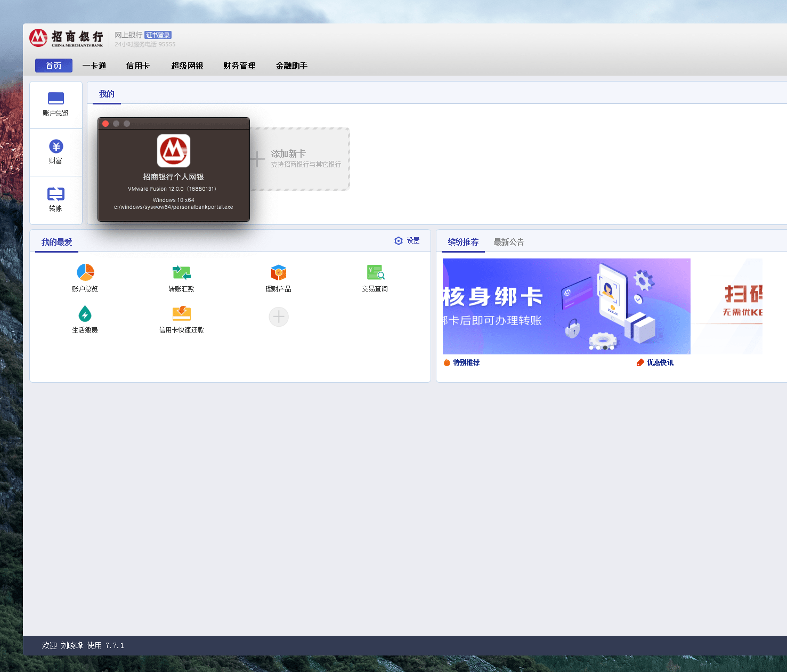This screenshot has height=672, width=787.
Task: Click the 网上银行 label in header
Action: point(128,35)
